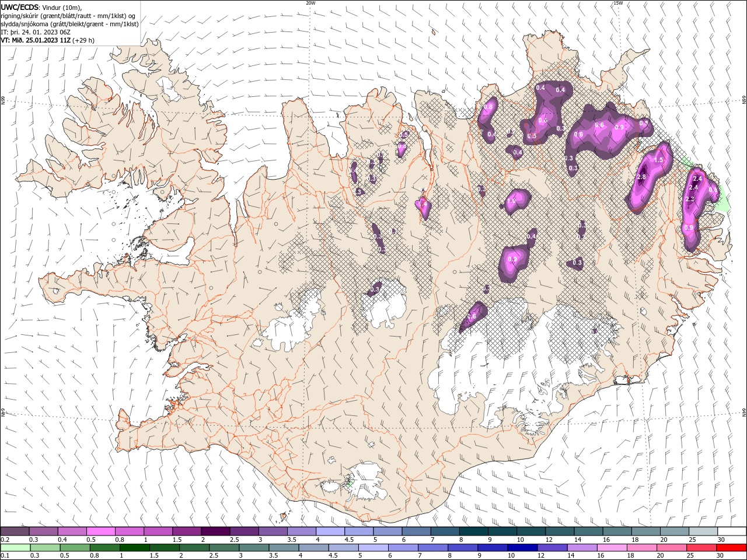This screenshot has width=747, height=560.
Task: Click the 'UWC/ECDS: Vindur (10m)' title line
Action: tap(41, 7)
